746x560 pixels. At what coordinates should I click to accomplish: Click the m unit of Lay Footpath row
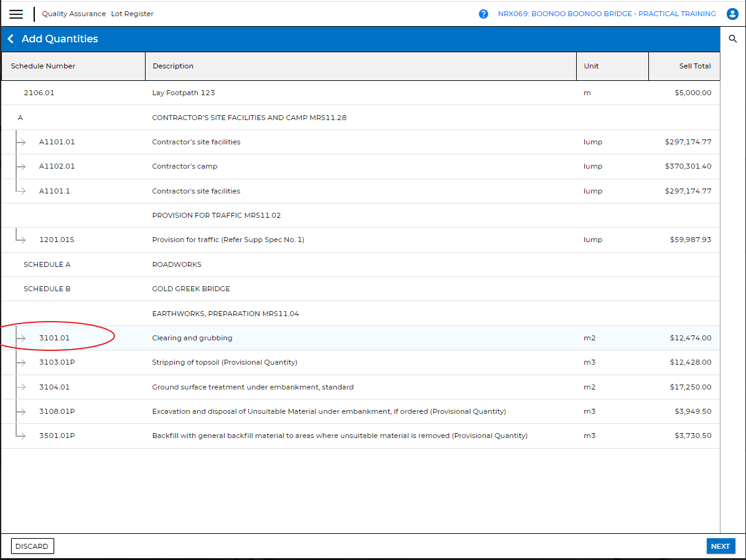coord(587,93)
